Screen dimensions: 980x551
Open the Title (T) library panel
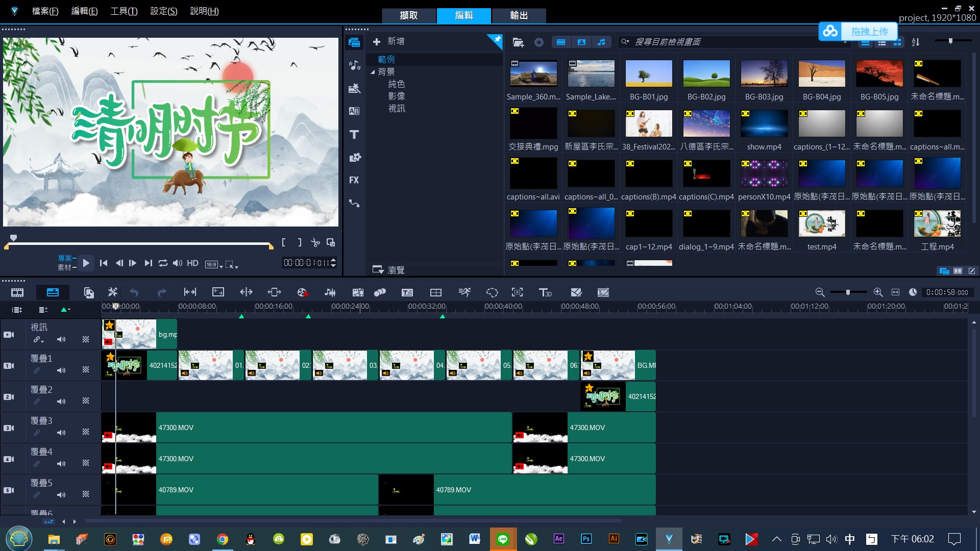354,134
